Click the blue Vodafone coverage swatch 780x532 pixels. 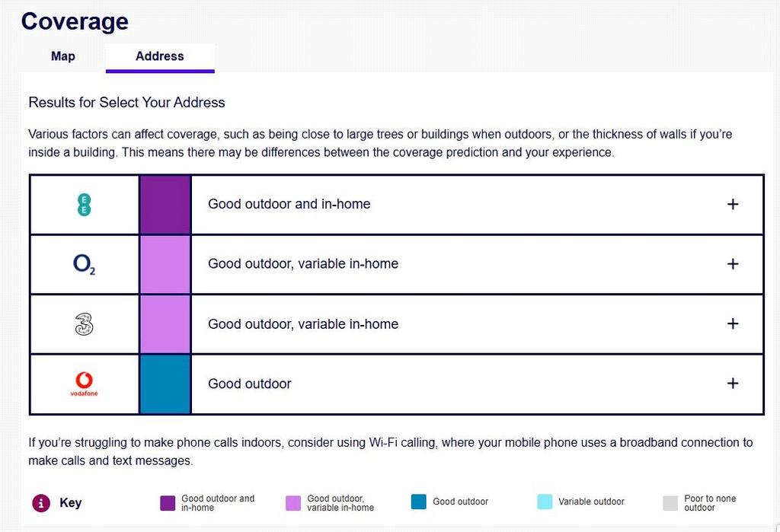point(165,384)
